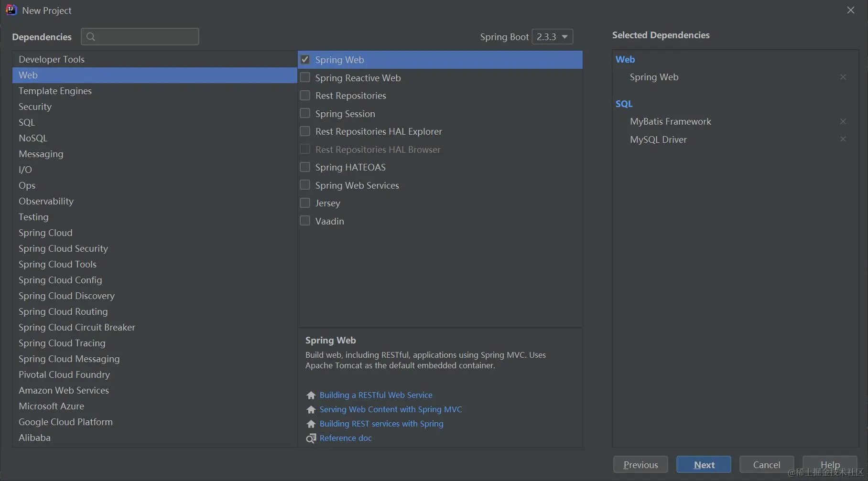Uncheck the Spring Web checkbox
868x481 pixels.
click(305, 60)
